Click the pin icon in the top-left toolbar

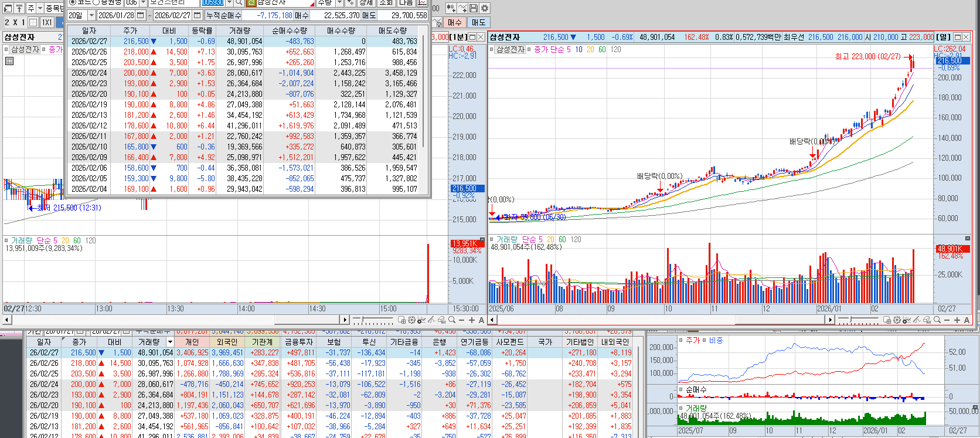tap(19, 8)
